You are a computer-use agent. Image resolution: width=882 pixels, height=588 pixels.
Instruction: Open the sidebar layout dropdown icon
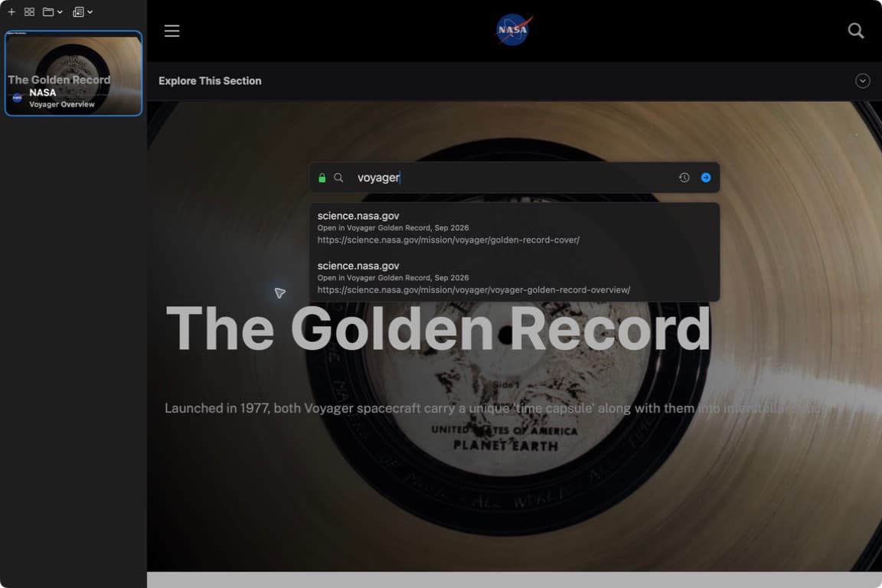83,11
